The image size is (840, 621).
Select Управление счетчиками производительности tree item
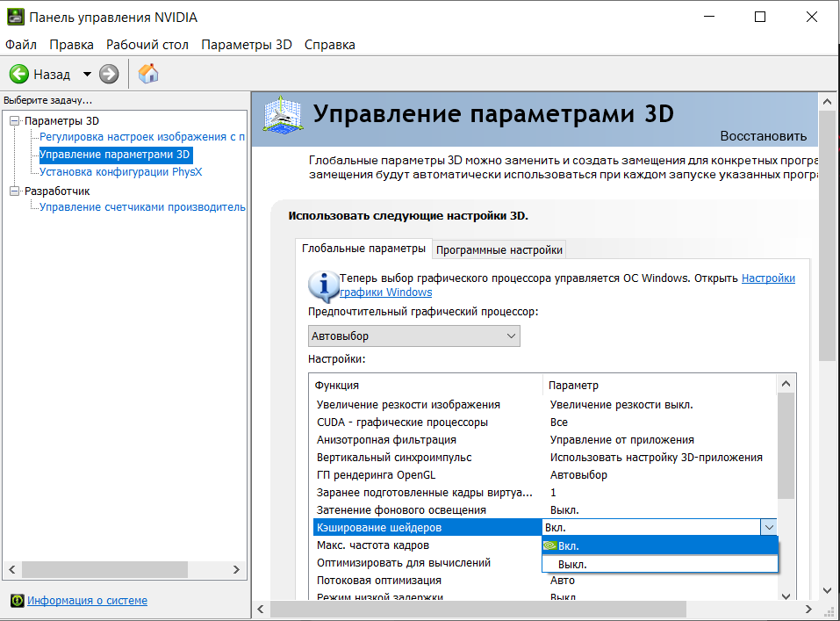(x=142, y=207)
